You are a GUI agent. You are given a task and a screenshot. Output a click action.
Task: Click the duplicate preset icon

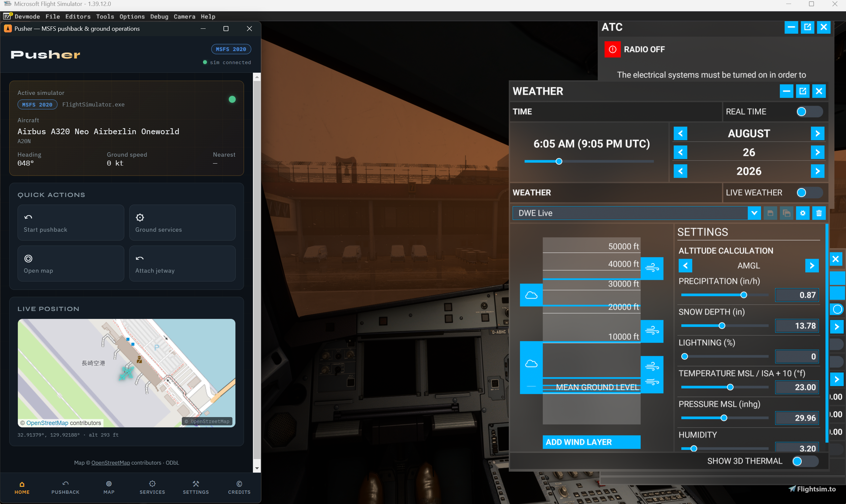point(786,213)
